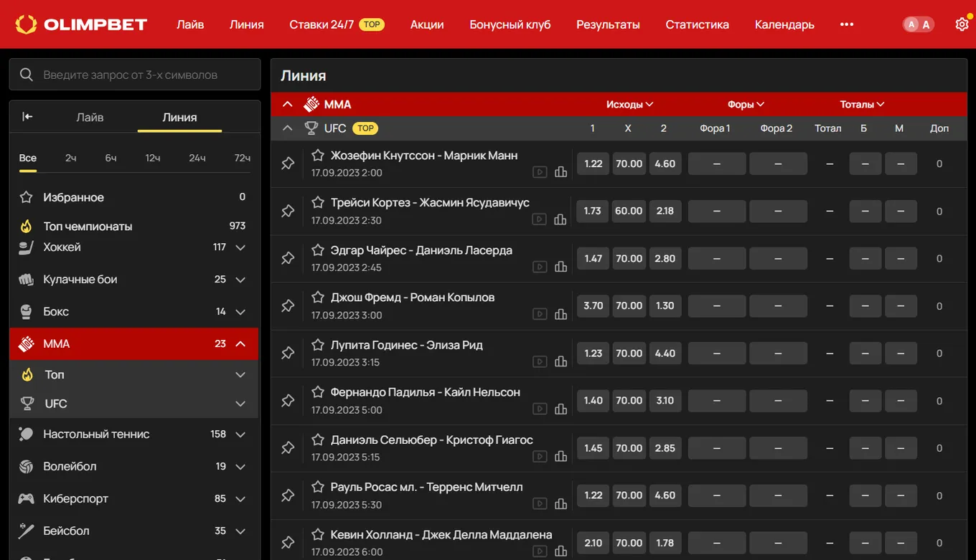The width and height of the screenshot is (976, 560).
Task: Switch to the Лайв sidebar tab
Action: tap(90, 117)
